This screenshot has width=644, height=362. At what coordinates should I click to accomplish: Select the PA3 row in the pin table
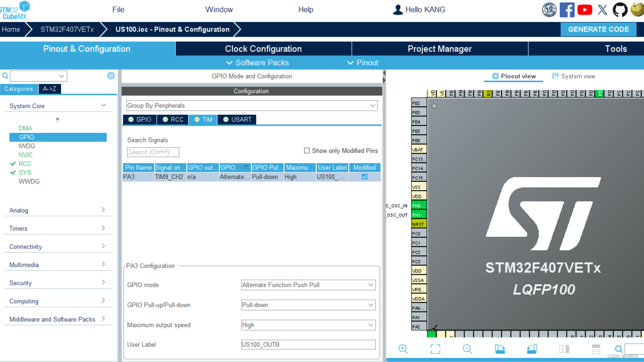coord(252,177)
